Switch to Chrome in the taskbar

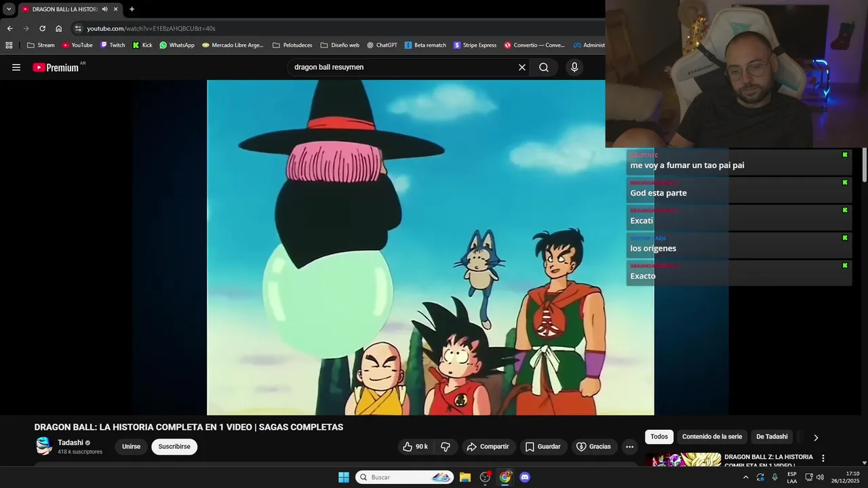(505, 477)
